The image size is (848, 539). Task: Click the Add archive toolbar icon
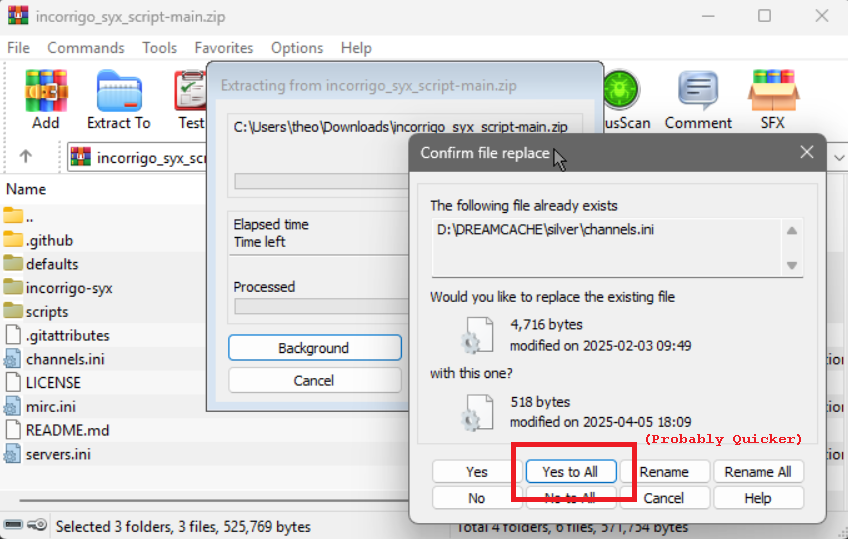pyautogui.click(x=46, y=91)
